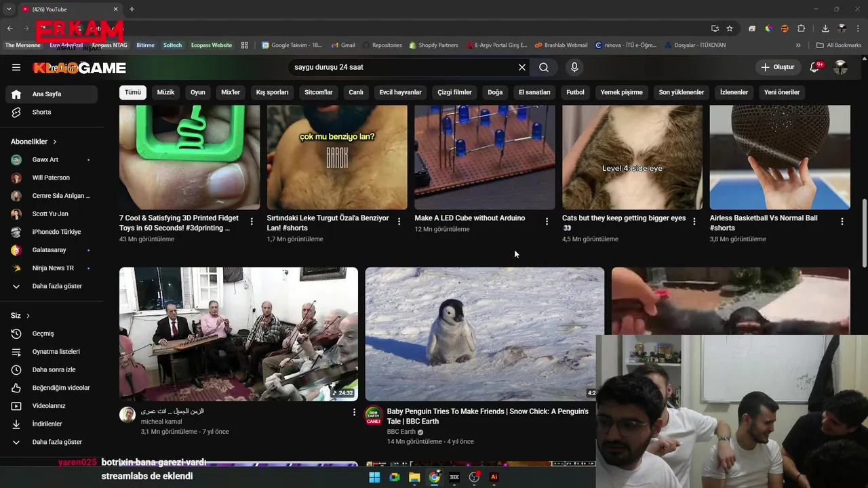Expand Daha fazla göster under Abonelikler

click(x=52, y=286)
